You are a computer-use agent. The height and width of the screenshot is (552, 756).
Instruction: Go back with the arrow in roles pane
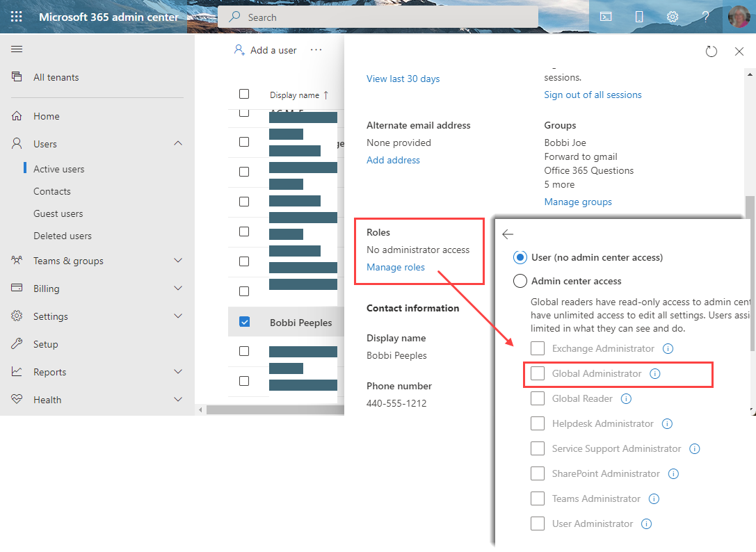[x=508, y=234]
